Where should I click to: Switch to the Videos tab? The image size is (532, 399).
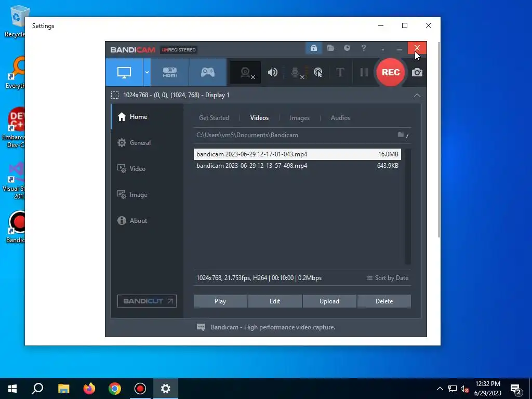(x=259, y=118)
